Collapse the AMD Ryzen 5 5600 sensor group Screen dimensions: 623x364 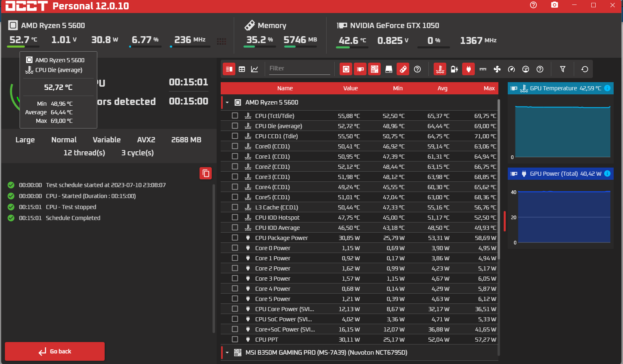[x=227, y=102]
